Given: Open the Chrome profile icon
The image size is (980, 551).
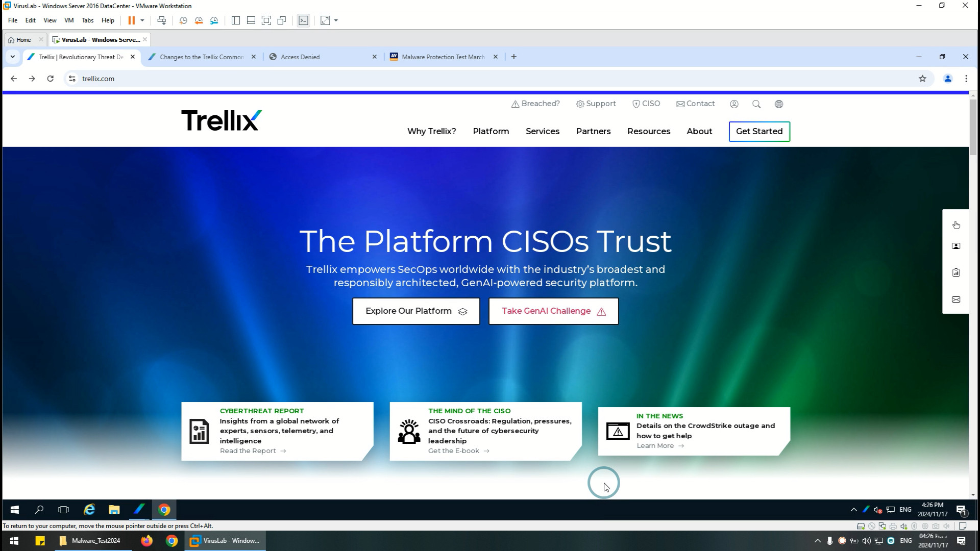Looking at the screenshot, I should pyautogui.click(x=948, y=79).
